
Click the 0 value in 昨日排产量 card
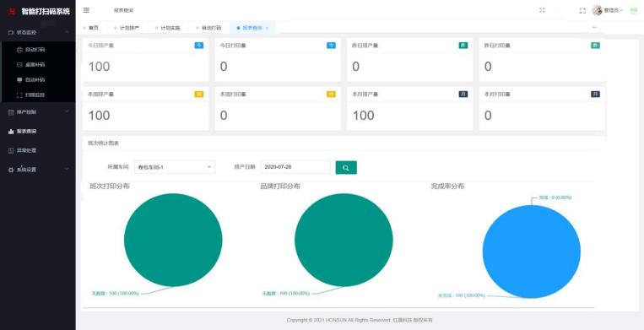[355, 67]
